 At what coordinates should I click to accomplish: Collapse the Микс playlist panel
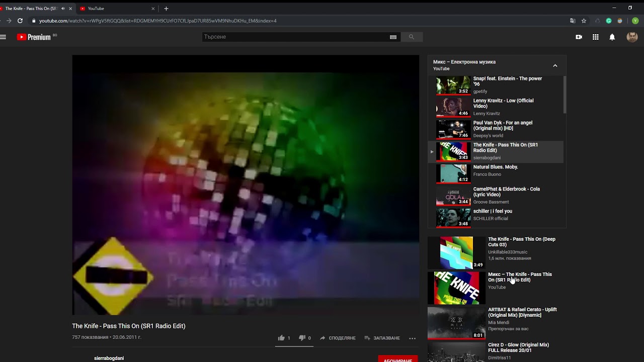tap(555, 65)
